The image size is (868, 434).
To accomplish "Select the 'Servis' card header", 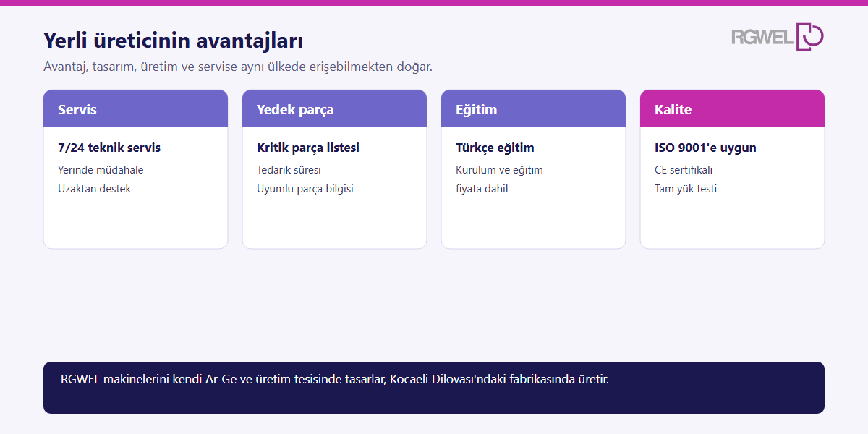I will [x=135, y=109].
